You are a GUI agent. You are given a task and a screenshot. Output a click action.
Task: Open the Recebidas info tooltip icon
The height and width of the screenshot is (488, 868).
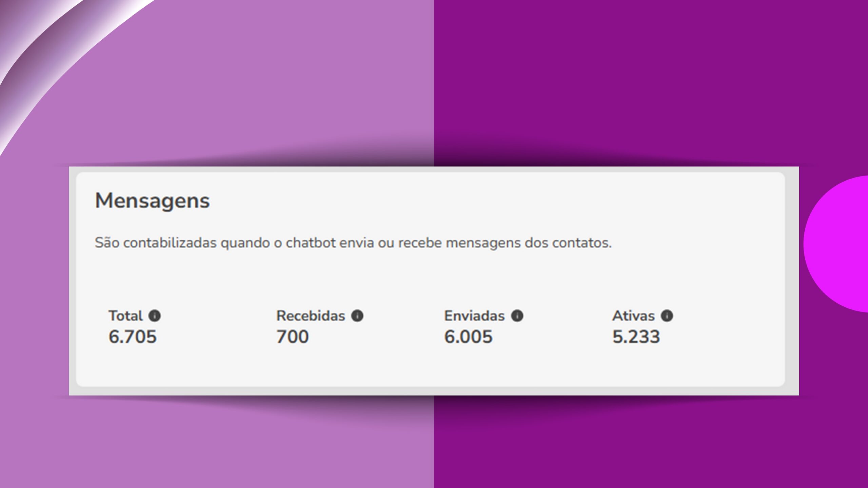tap(357, 316)
